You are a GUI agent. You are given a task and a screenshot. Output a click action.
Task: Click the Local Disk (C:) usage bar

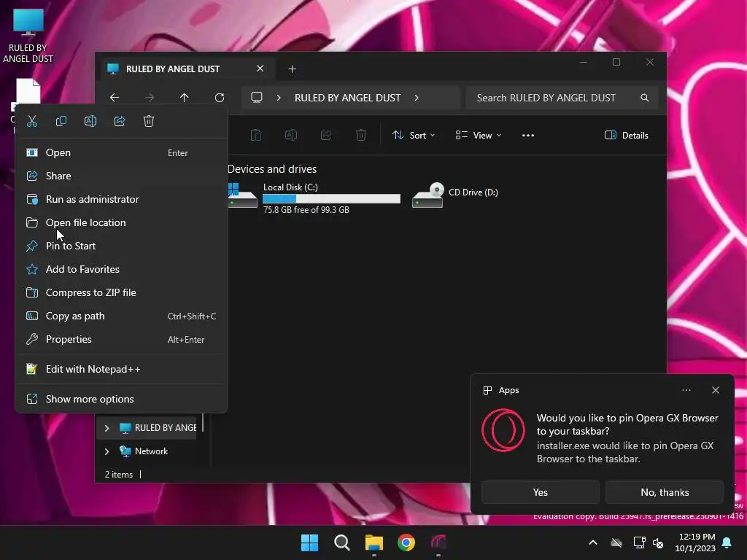(x=332, y=198)
